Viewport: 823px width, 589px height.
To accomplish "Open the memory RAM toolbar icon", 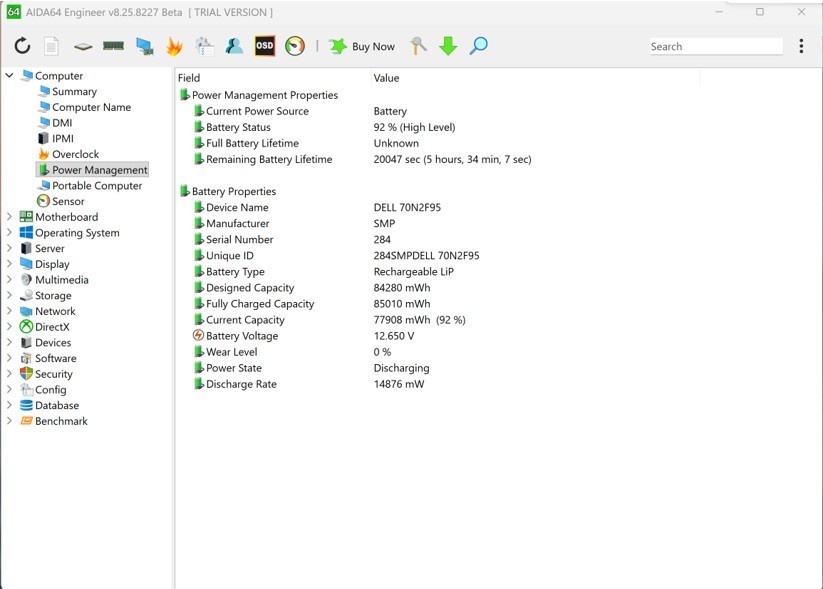I will 113,46.
